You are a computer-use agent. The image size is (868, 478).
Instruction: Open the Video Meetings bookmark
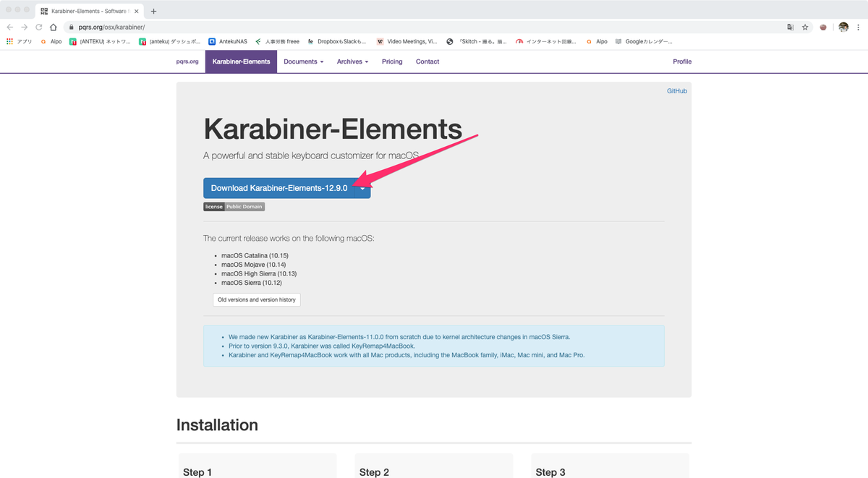tap(407, 41)
